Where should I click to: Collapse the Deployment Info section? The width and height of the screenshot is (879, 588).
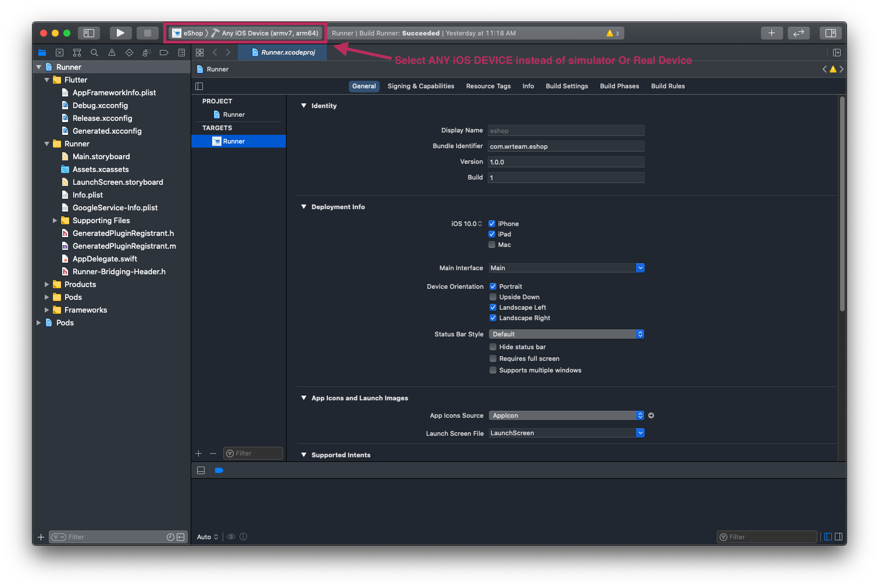point(303,207)
